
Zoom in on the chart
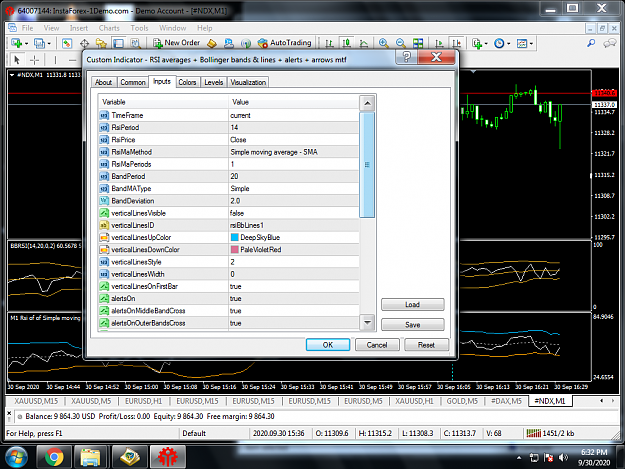pyautogui.click(x=383, y=43)
